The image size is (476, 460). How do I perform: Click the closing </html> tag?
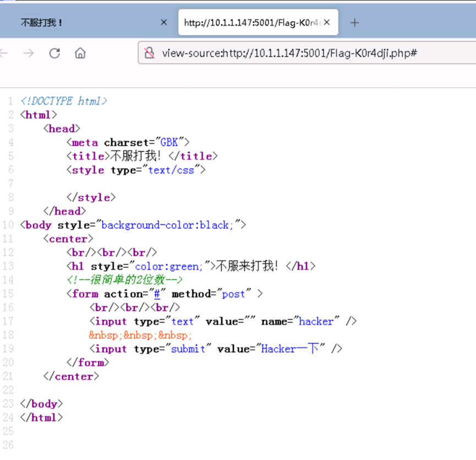tap(42, 418)
